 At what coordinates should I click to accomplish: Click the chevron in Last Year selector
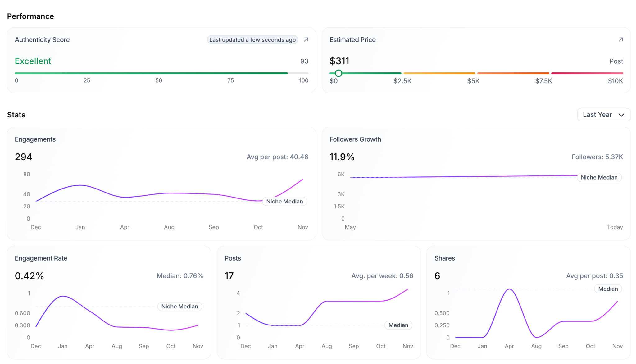(621, 115)
